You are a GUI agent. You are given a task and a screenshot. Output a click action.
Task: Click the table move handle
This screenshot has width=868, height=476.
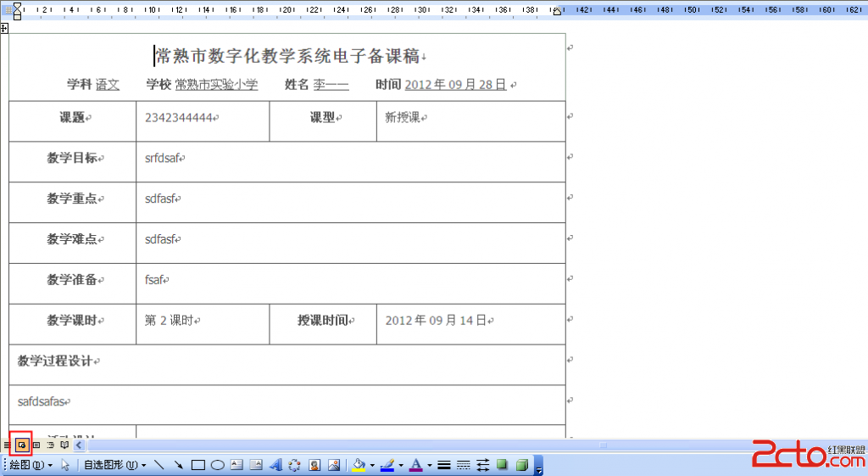tap(4, 28)
